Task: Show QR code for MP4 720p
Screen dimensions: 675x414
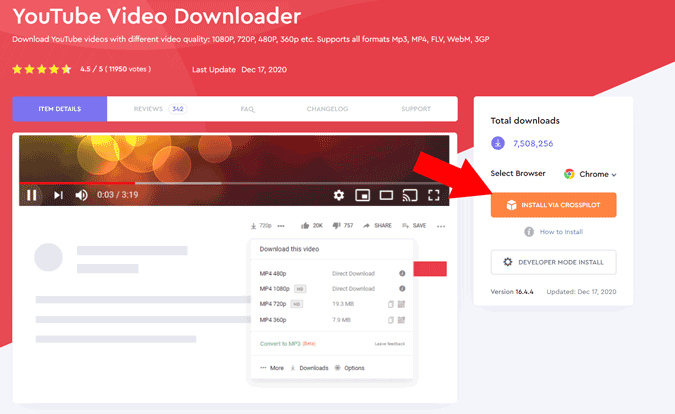Action: [401, 304]
